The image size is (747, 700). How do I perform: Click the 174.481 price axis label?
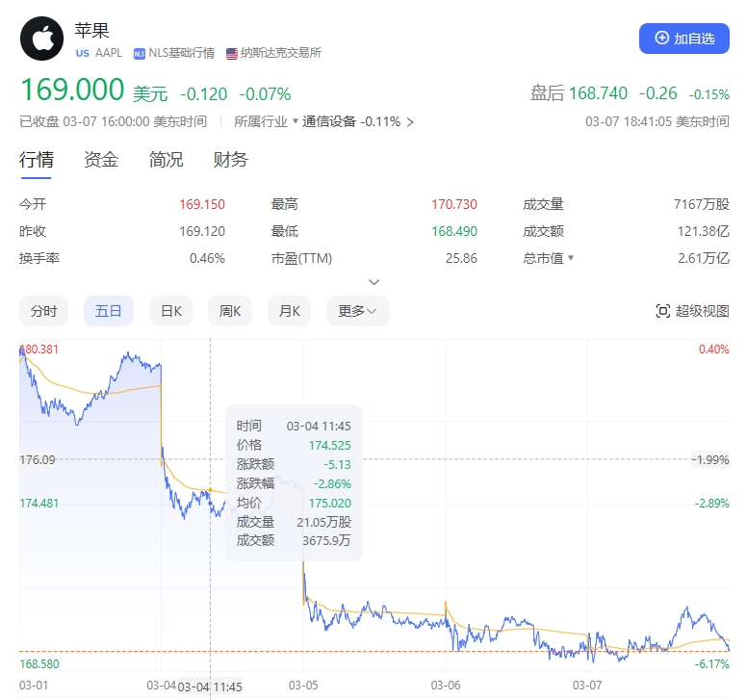39,504
